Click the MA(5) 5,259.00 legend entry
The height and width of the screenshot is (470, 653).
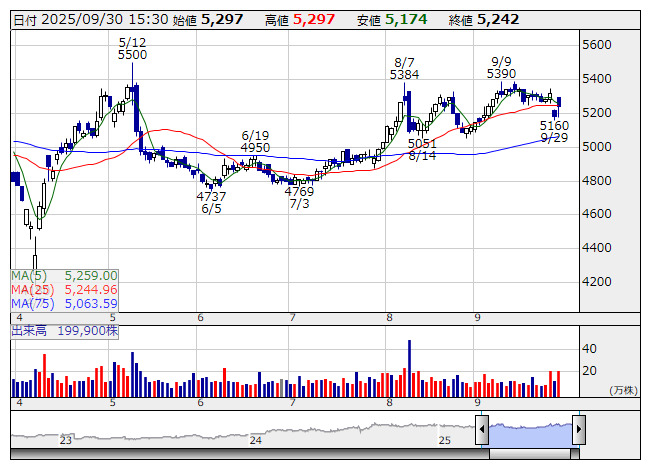65,276
